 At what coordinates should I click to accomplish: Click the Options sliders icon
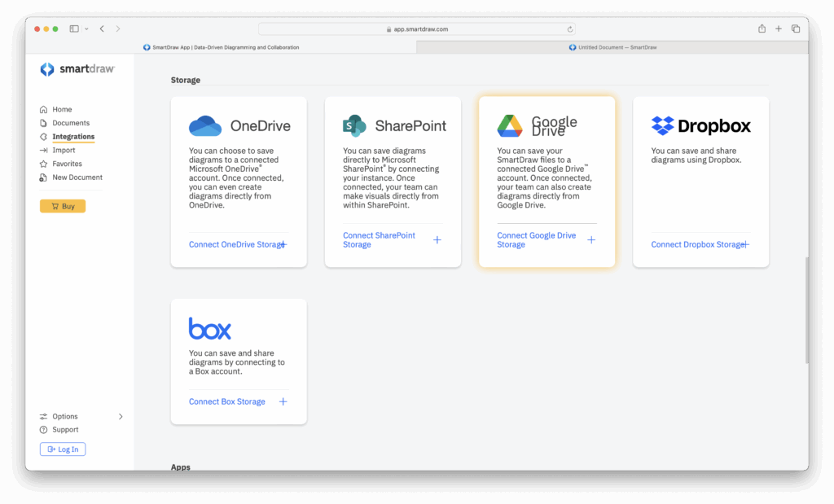coord(44,416)
